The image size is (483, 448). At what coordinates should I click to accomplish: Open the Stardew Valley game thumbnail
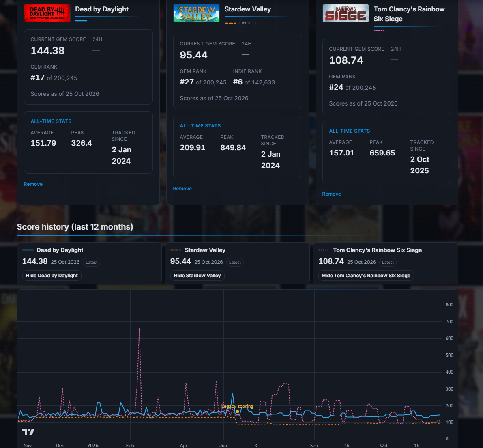click(x=196, y=13)
